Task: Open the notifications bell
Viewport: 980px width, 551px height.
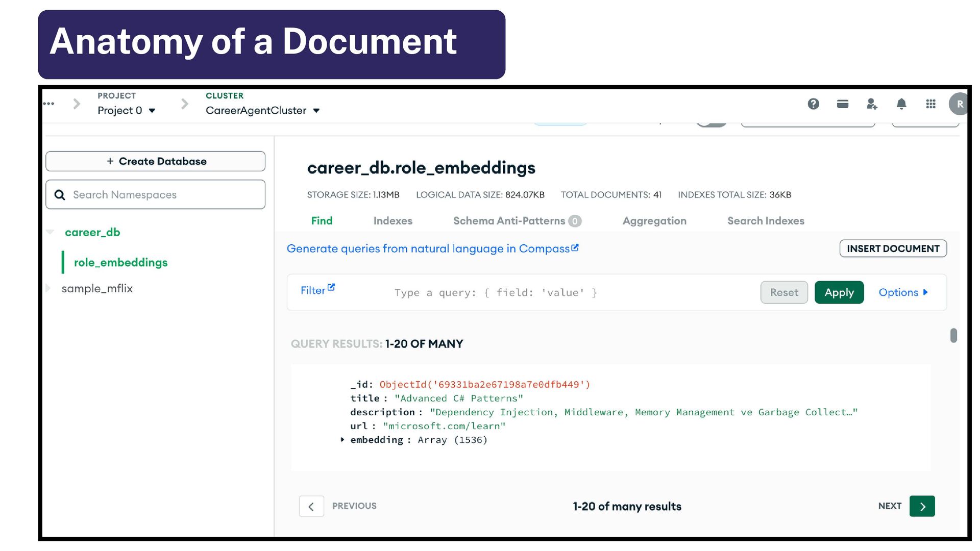Action: point(901,104)
